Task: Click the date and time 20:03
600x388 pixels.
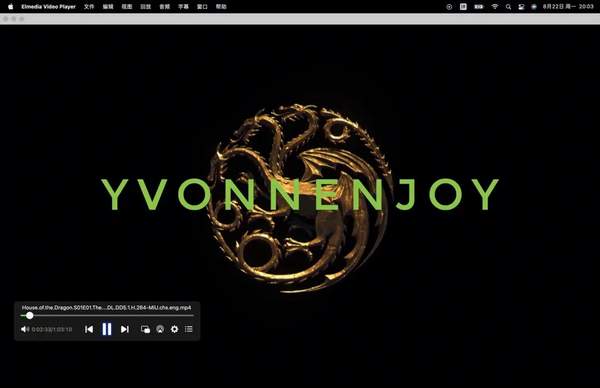Action: 568,7
